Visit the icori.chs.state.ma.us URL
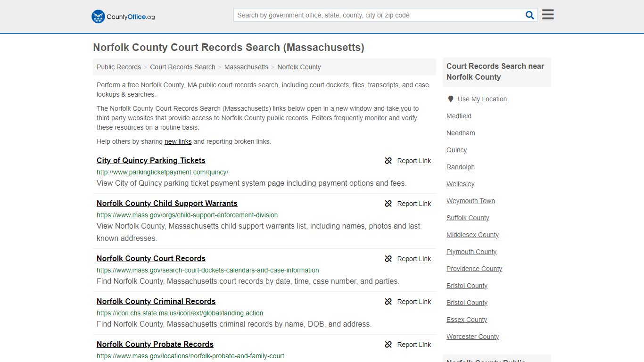Screen dimensions: 644x362 point(180,313)
